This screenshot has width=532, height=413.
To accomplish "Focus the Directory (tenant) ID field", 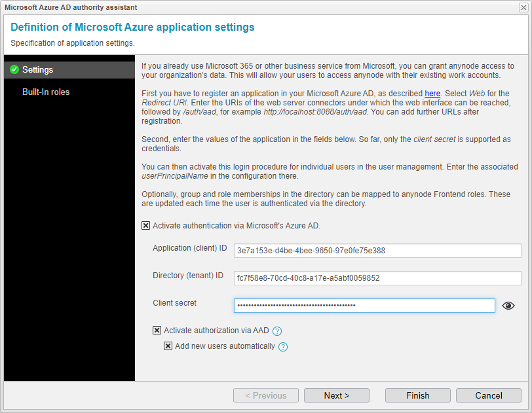I will (x=377, y=278).
